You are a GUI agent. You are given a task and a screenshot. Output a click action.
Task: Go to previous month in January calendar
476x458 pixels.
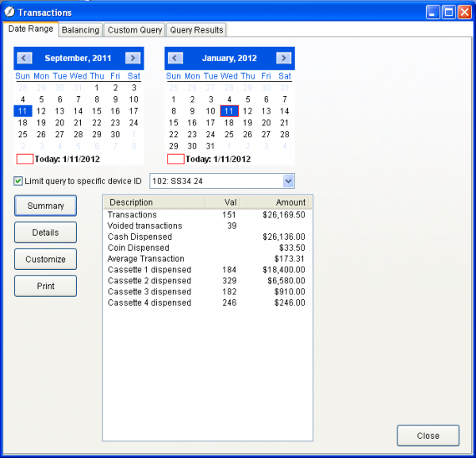tap(175, 58)
